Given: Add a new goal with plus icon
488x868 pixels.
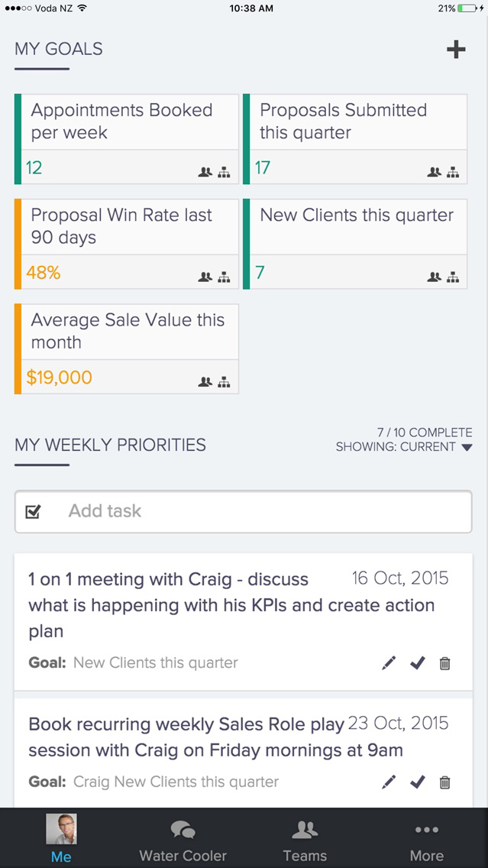Looking at the screenshot, I should (456, 50).
